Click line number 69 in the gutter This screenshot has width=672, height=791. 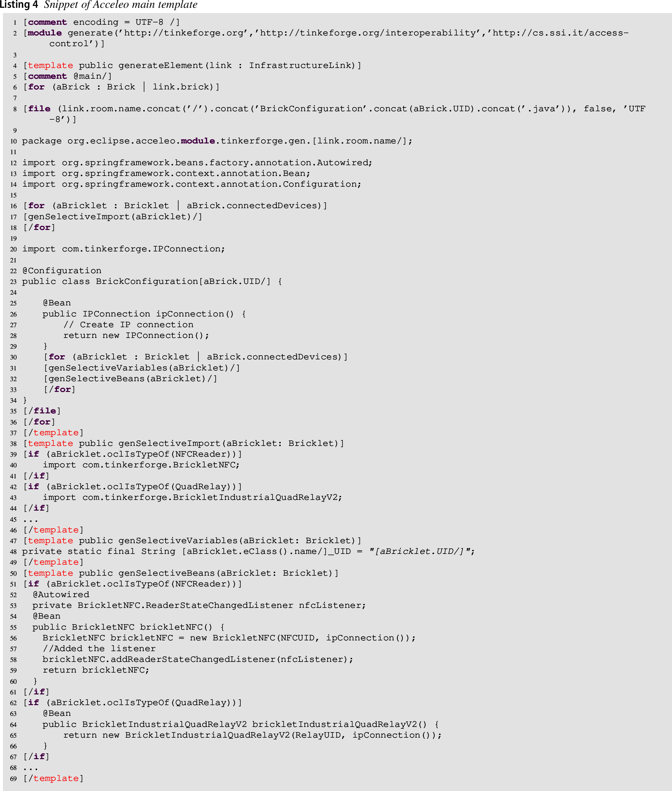pos(13,779)
